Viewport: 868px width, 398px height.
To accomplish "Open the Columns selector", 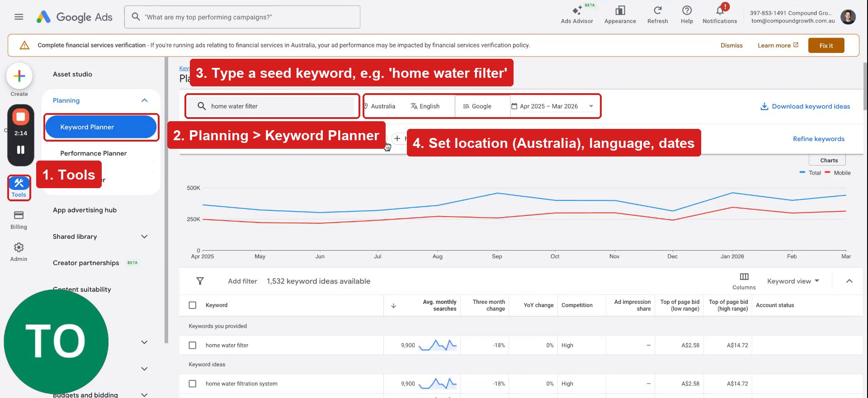I will [x=744, y=281].
